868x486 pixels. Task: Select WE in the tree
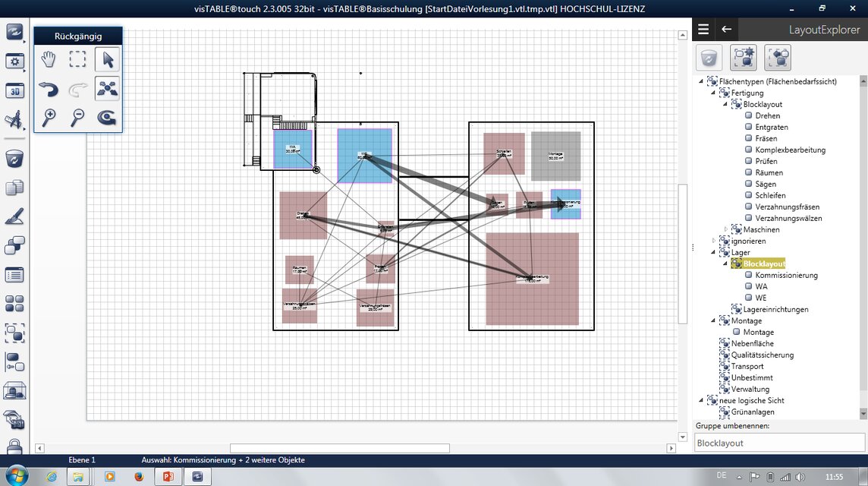[x=761, y=298]
